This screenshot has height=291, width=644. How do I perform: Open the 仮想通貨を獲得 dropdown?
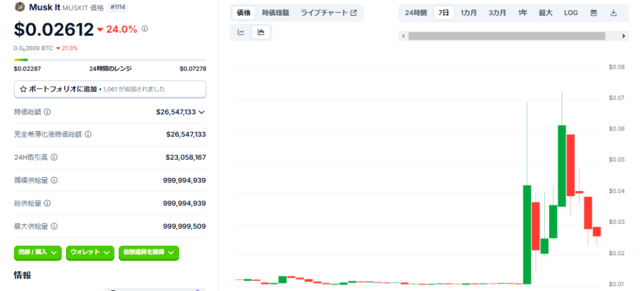pyautogui.click(x=148, y=253)
